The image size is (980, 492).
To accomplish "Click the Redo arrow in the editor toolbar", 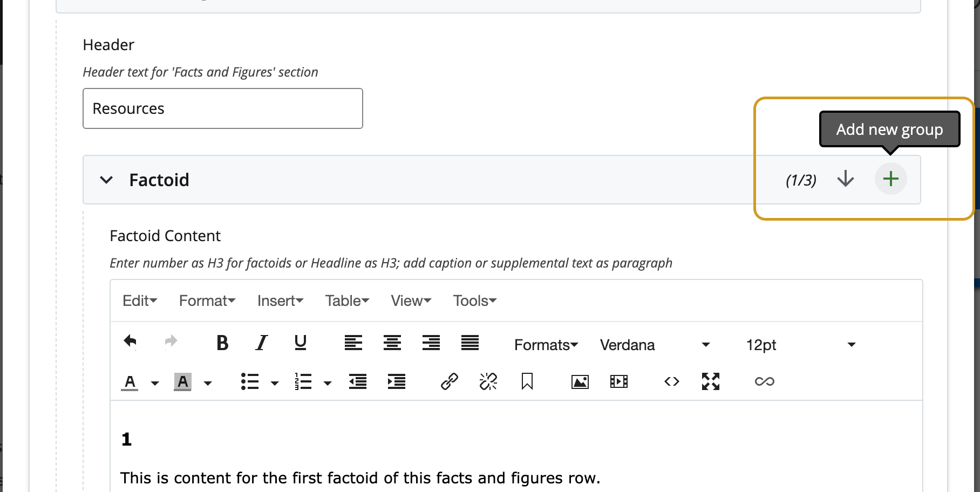I will [x=171, y=341].
